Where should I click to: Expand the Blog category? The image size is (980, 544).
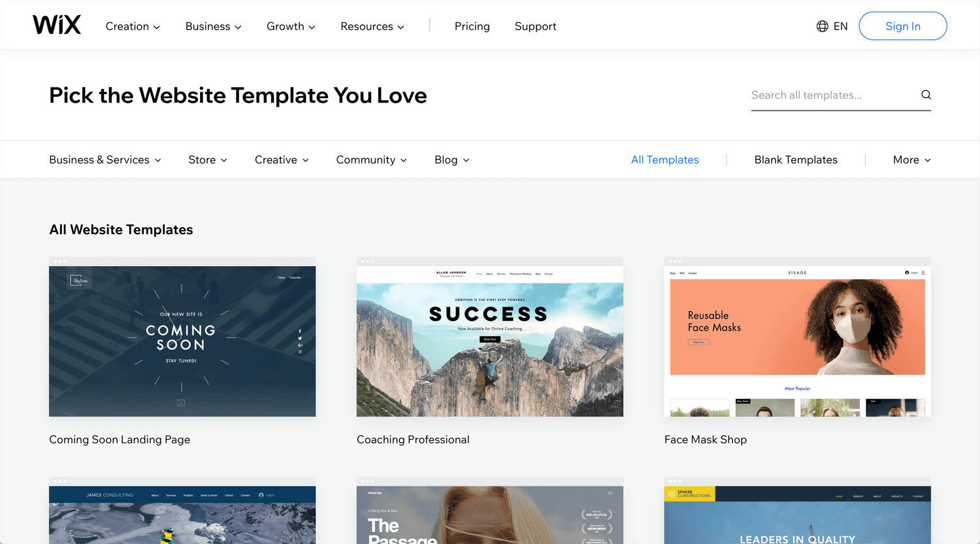click(451, 160)
